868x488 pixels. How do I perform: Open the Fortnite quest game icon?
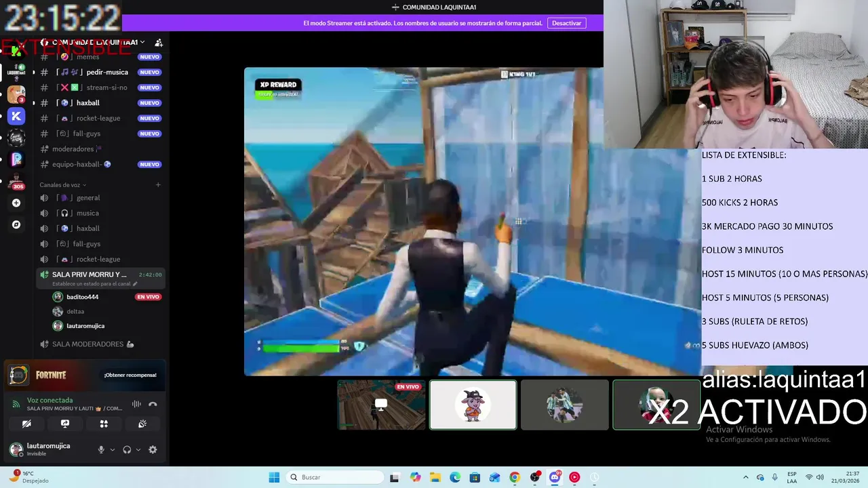click(18, 375)
